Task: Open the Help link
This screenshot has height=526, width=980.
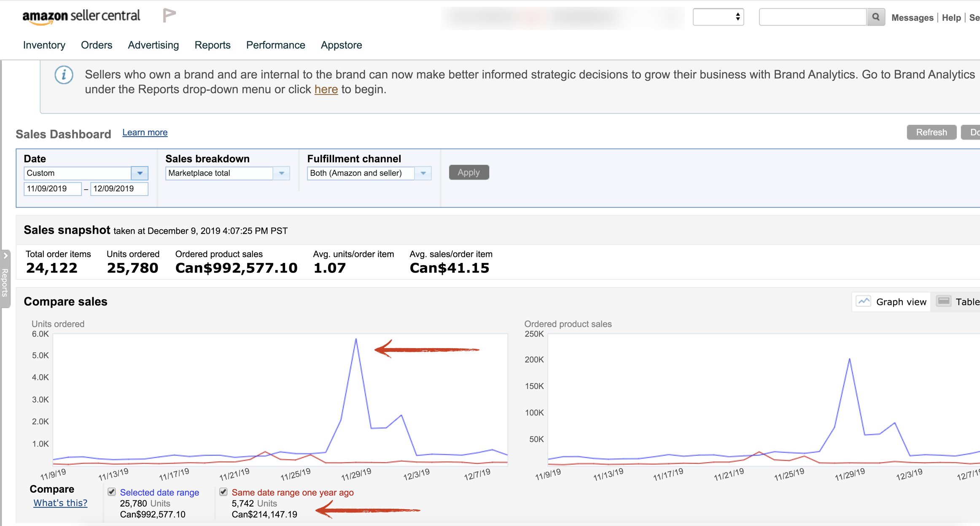Action: (x=951, y=18)
